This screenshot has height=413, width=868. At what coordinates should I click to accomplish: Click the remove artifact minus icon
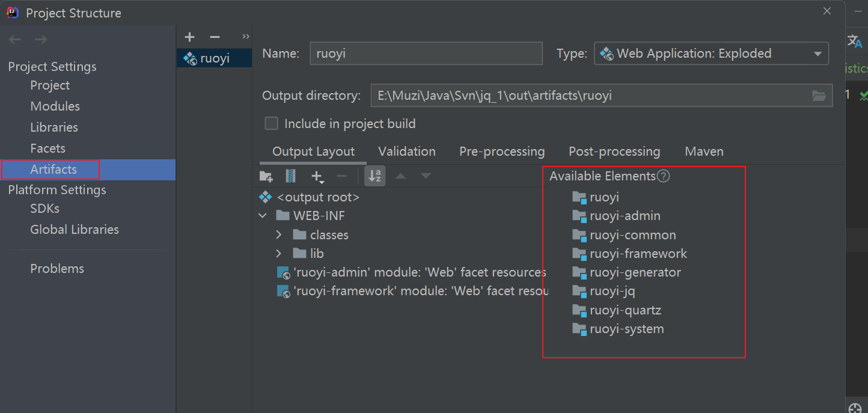coord(215,37)
